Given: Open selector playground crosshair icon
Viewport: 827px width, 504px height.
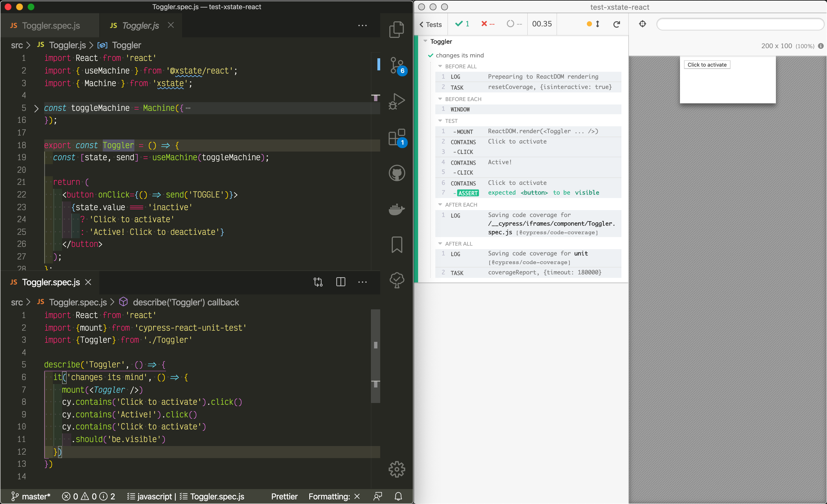Looking at the screenshot, I should point(642,24).
